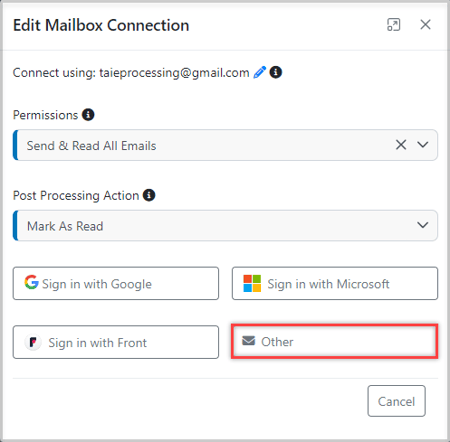Cancel editing the mailbox connection
The width and height of the screenshot is (450, 442).
click(x=397, y=401)
